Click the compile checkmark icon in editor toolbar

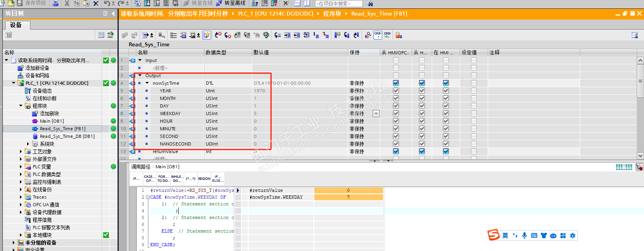click(x=266, y=35)
